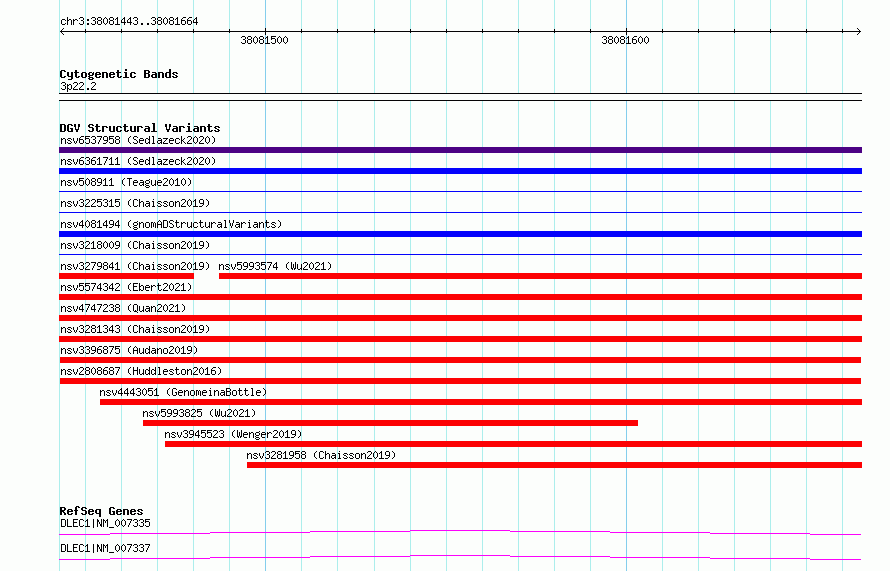Click the chr3:38081443..38081664 region label
This screenshot has width=890, height=571.
129,22
